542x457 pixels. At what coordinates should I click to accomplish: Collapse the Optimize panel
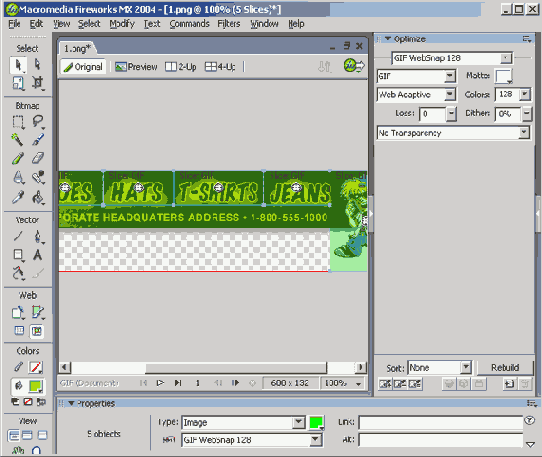[x=388, y=39]
